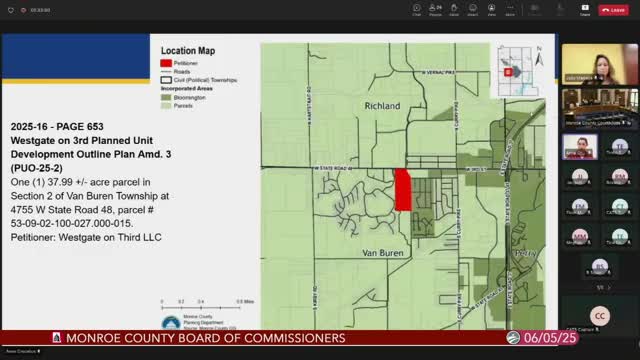Click the BS participant avatar
This screenshot has height=360, width=640.
coord(600,267)
